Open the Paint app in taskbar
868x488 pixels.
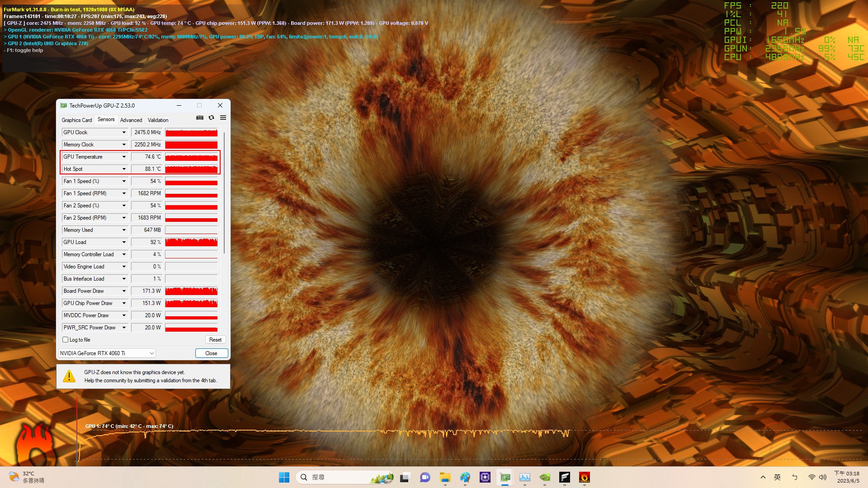coord(465,477)
